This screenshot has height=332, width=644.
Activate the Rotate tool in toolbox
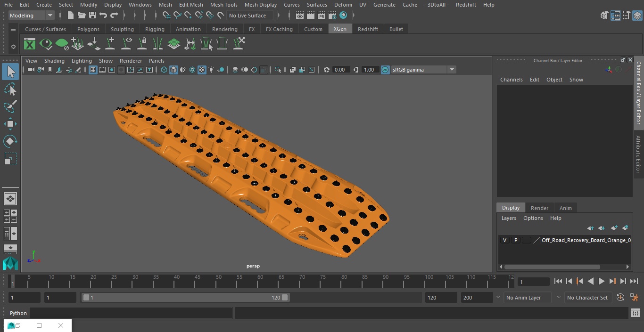(10, 141)
